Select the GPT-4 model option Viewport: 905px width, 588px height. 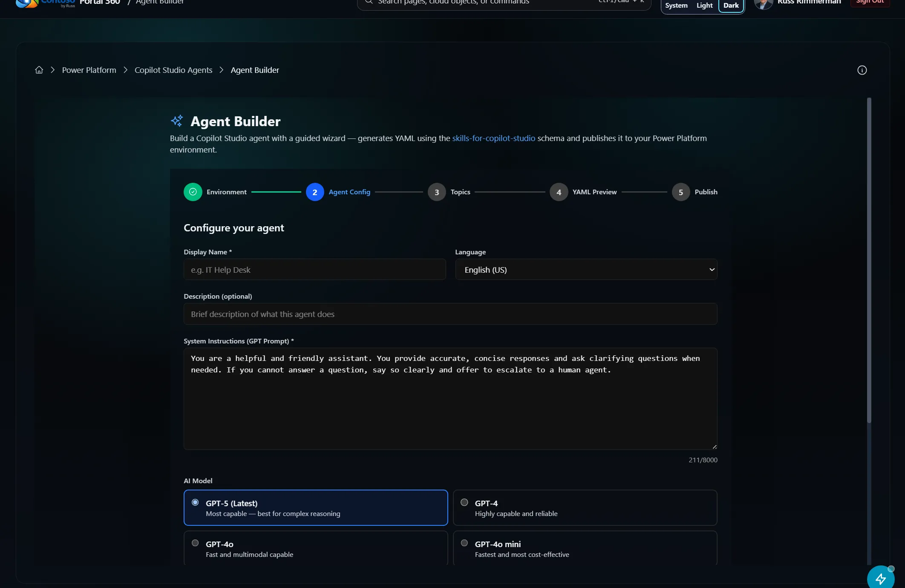[x=585, y=507]
